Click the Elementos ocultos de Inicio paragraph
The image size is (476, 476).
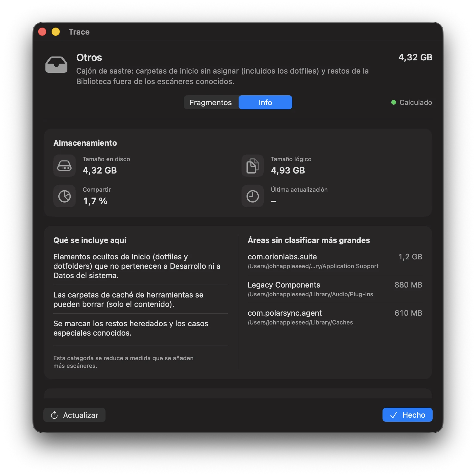coord(137,266)
